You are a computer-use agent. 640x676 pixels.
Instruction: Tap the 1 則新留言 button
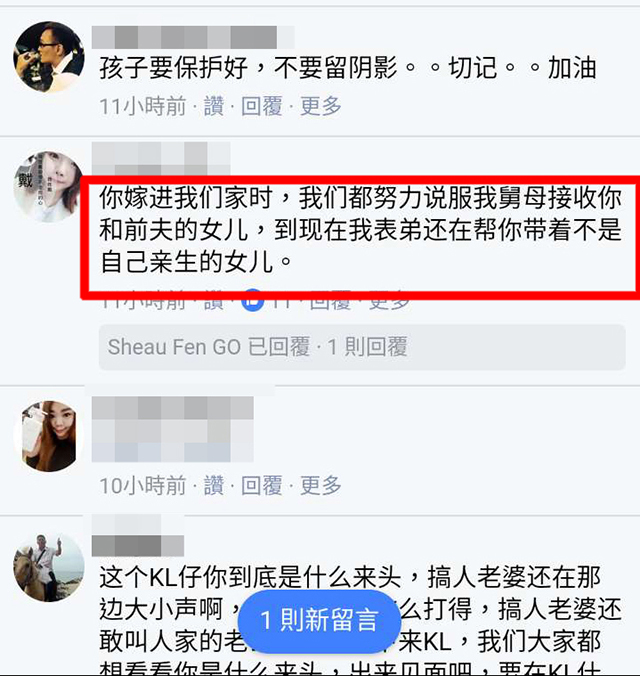pyautogui.click(x=320, y=620)
